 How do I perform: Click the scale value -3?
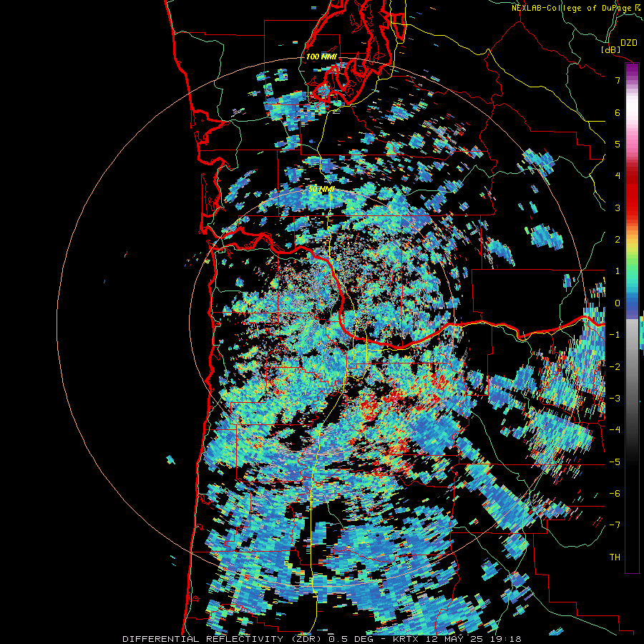pyautogui.click(x=615, y=399)
